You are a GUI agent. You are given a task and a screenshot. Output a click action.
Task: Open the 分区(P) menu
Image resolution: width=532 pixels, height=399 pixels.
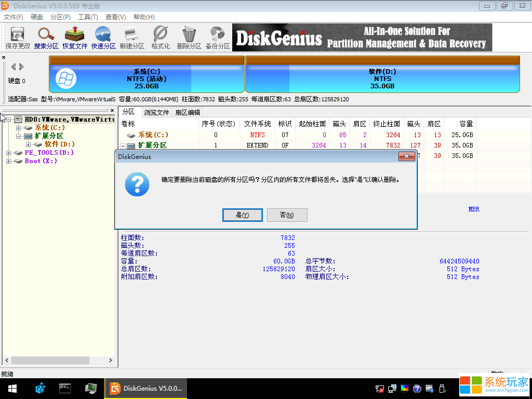[x=60, y=17]
